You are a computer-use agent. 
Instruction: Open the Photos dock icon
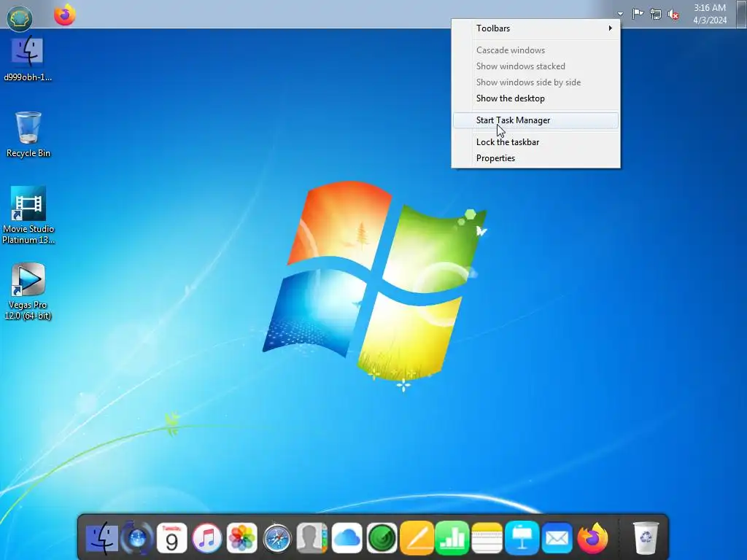pyautogui.click(x=242, y=539)
